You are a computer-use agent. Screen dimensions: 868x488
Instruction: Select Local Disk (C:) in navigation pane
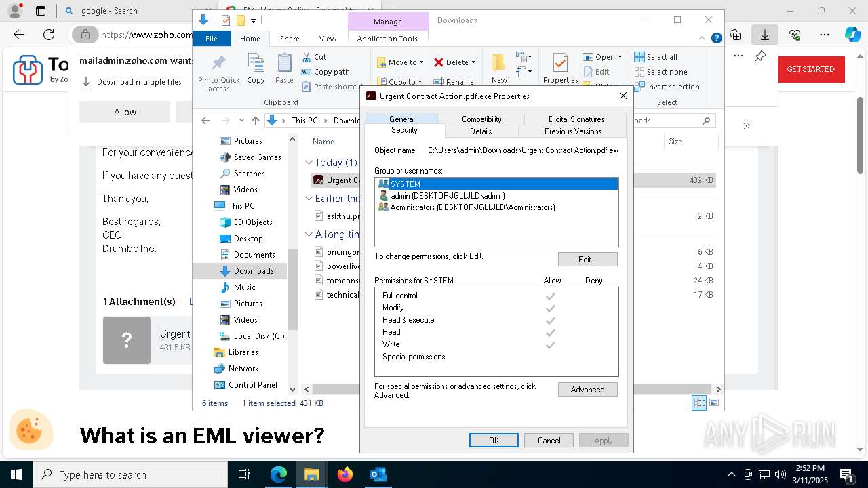tap(251, 336)
